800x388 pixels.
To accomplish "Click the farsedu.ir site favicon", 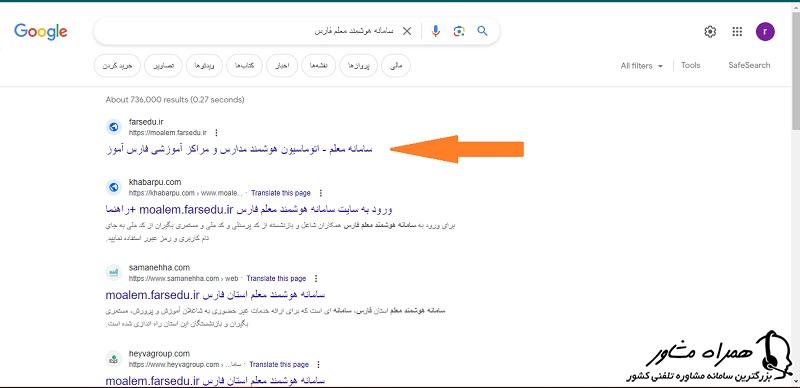I will [114, 127].
